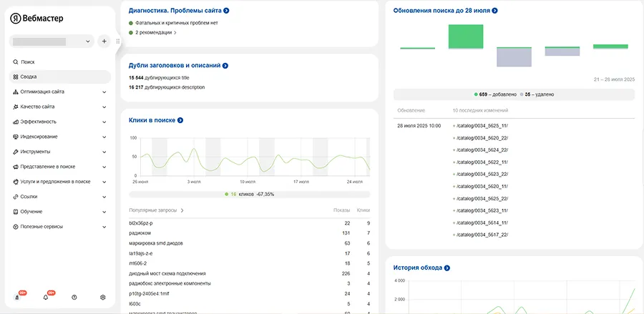Select Поиск in the sidebar
The height and width of the screenshot is (314, 644).
tap(28, 62)
